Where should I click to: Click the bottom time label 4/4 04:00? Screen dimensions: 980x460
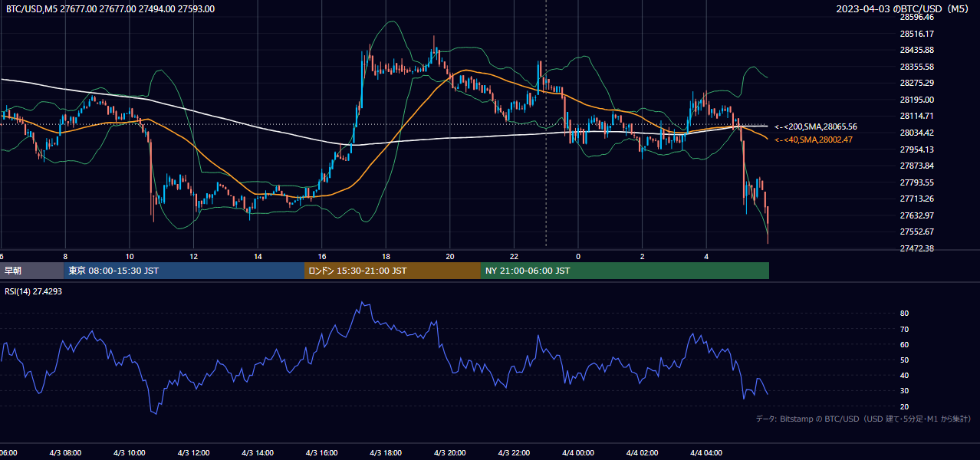706,453
